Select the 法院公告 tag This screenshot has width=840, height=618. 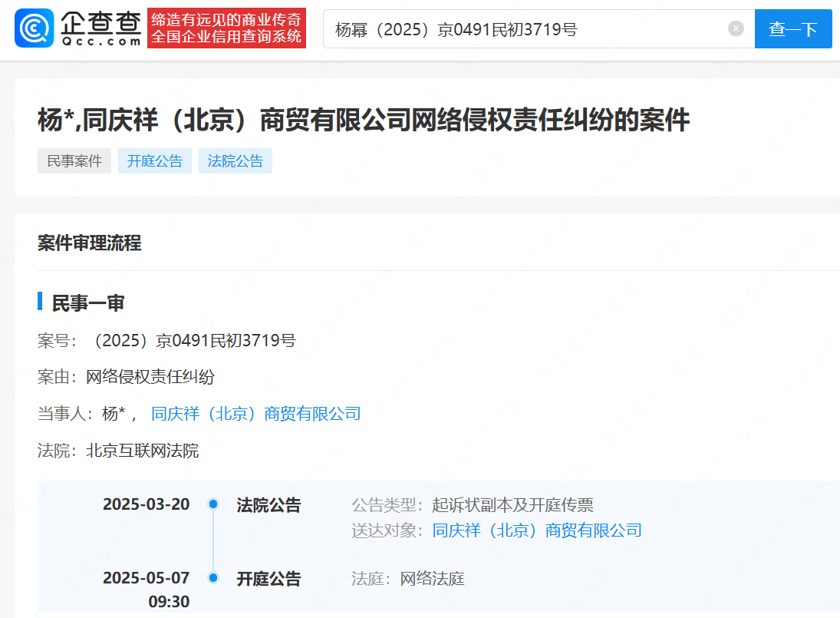point(236,160)
